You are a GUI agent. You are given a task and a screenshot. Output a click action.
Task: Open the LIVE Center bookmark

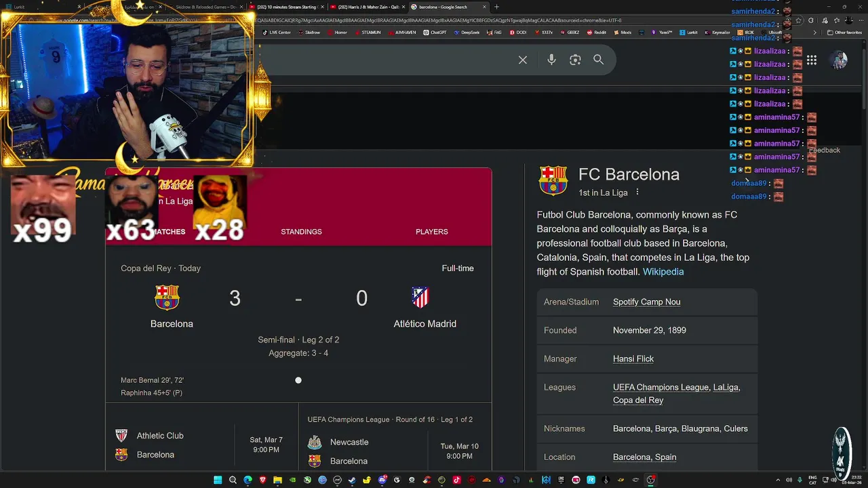pyautogui.click(x=277, y=33)
